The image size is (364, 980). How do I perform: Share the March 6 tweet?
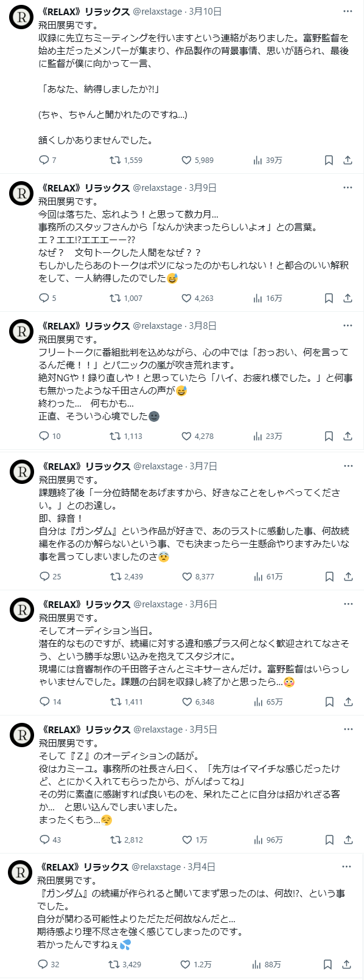click(x=348, y=702)
